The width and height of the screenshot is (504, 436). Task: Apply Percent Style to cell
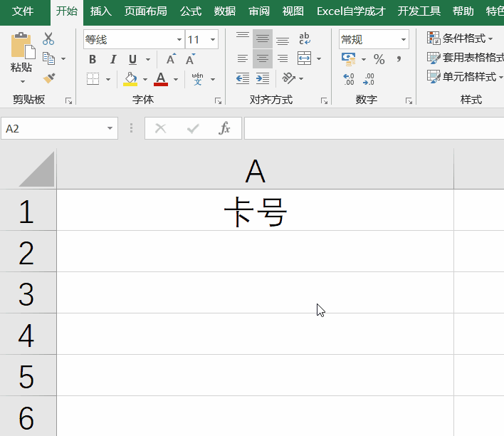tap(379, 59)
